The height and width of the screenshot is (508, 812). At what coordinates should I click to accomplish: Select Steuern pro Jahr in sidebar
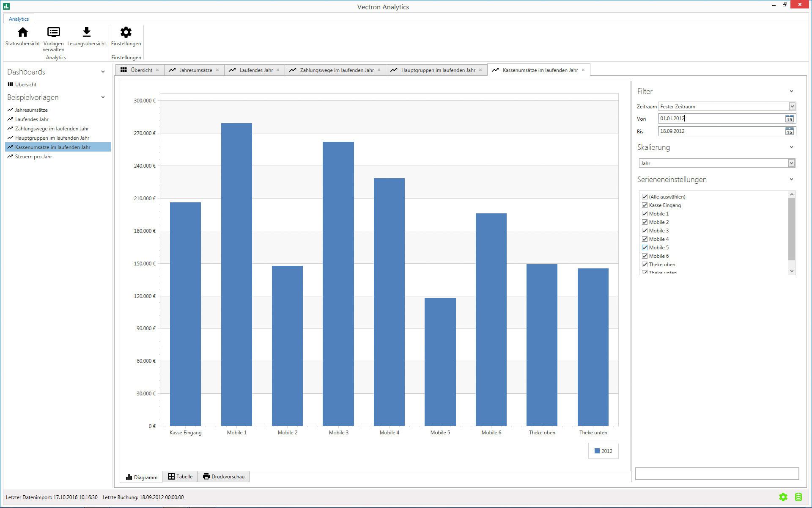point(33,157)
